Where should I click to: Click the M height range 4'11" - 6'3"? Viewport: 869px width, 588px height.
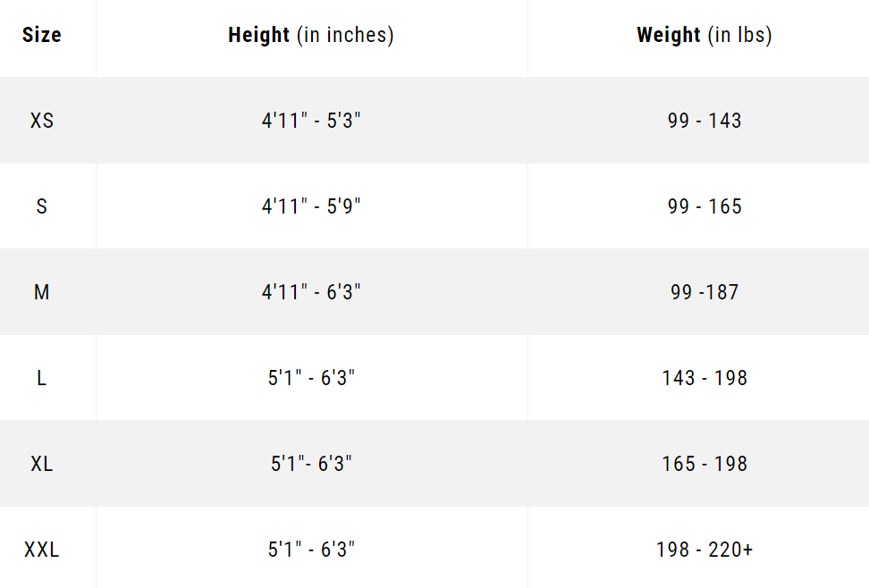(x=311, y=292)
